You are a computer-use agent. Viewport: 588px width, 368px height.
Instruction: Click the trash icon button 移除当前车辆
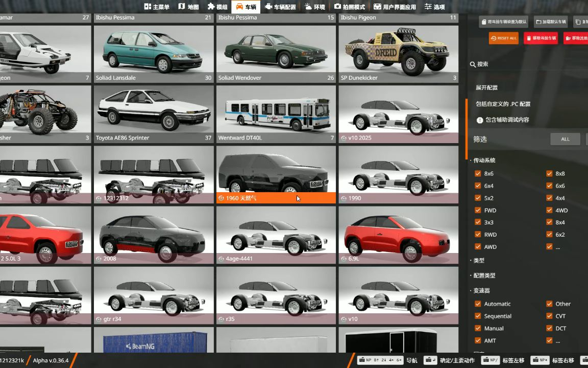[541, 38]
